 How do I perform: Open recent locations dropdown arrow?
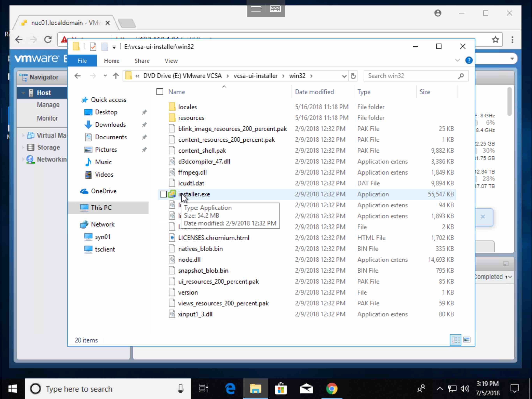(105, 76)
